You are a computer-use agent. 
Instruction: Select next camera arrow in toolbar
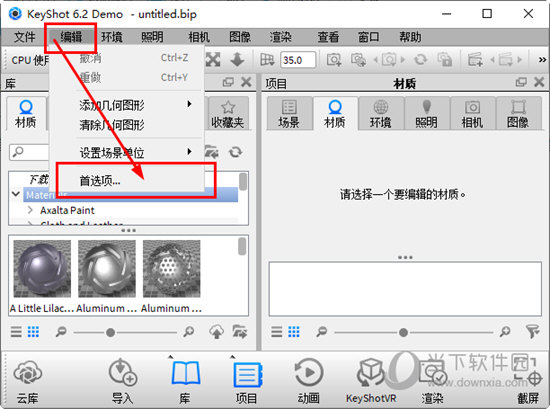point(403,60)
